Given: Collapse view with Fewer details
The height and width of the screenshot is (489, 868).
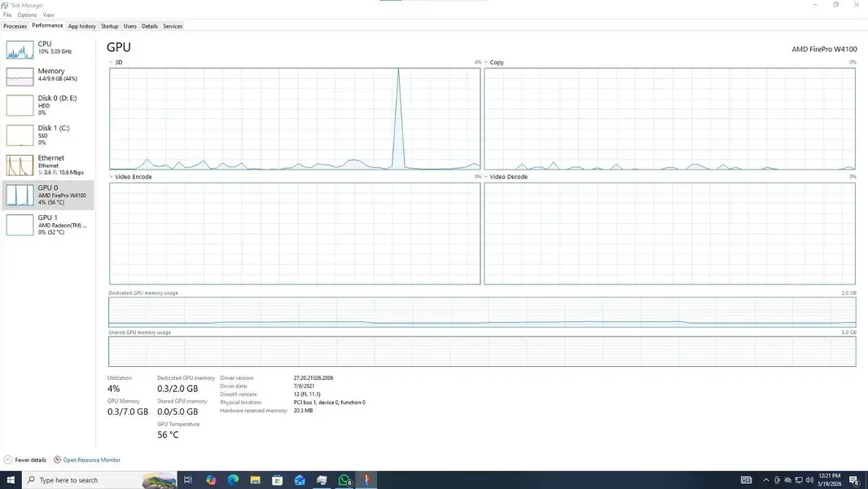Looking at the screenshot, I should [x=25, y=460].
